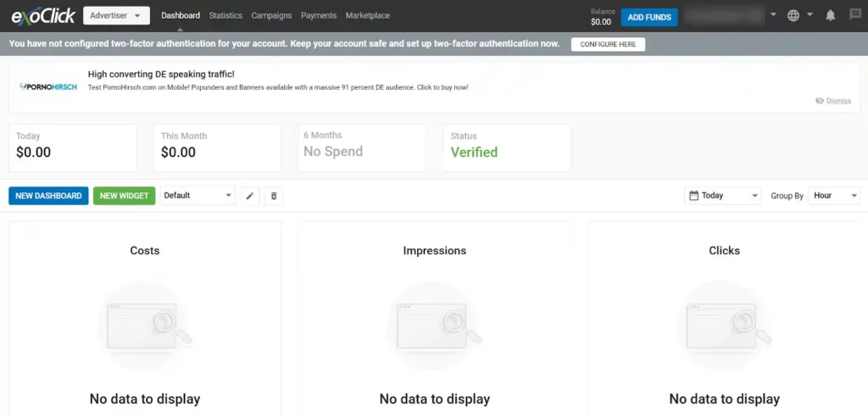Expand the language dropdown arrow
The height and width of the screenshot is (417, 868).
coord(810,14)
